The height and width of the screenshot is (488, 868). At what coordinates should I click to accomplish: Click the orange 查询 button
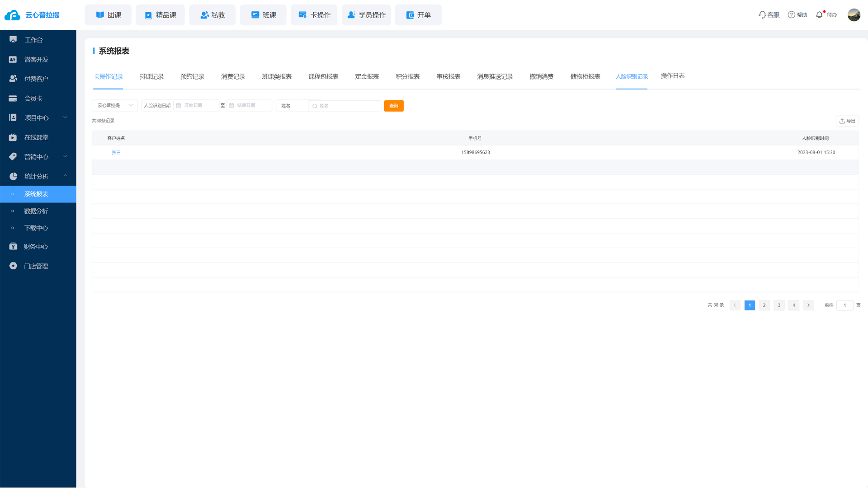(394, 106)
